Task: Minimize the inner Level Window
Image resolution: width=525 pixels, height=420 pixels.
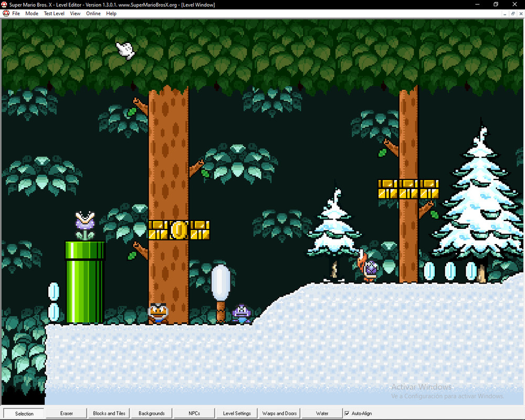Action: tap(505, 14)
